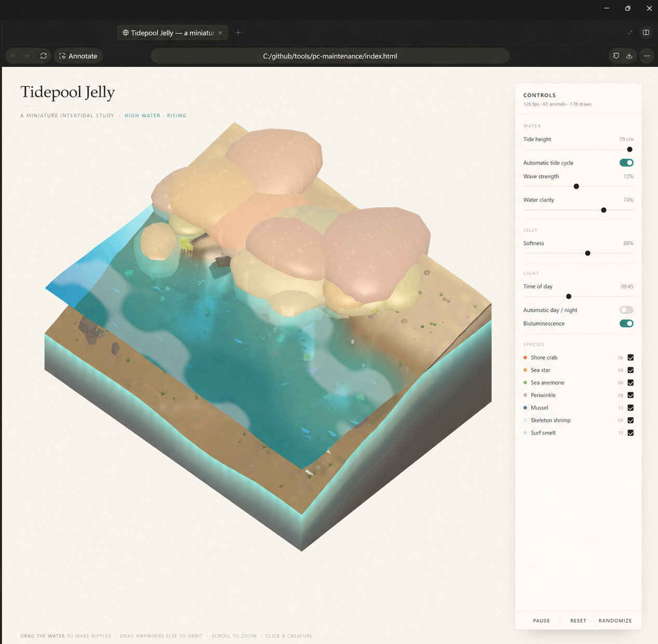Click the RANDOMIZE button
This screenshot has width=658, height=644.
(615, 621)
